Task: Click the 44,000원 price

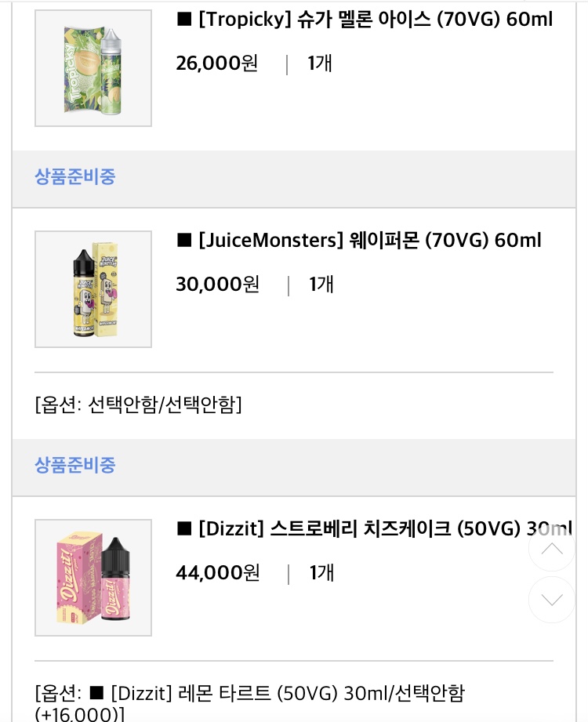Action: (217, 573)
